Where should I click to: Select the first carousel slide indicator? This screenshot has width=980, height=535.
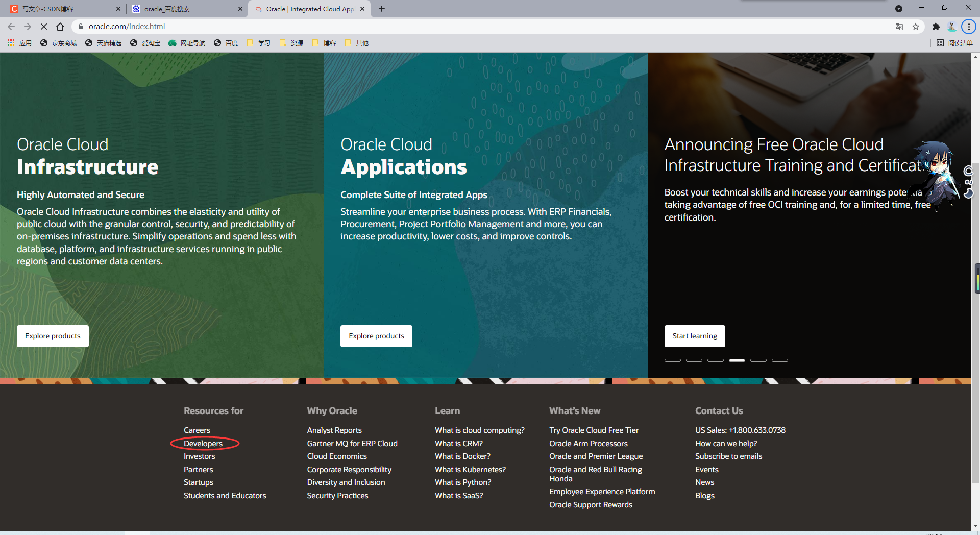pyautogui.click(x=673, y=360)
